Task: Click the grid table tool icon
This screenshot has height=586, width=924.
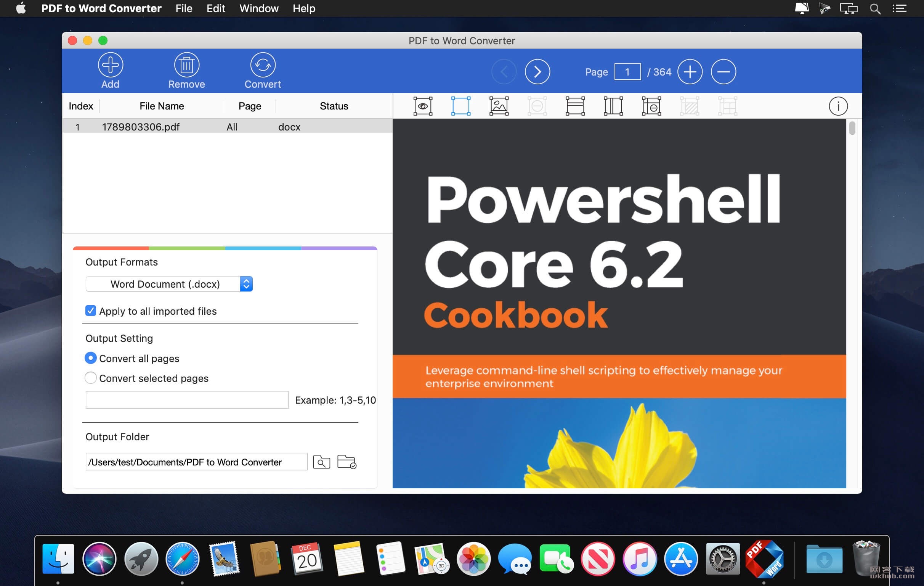Action: tap(728, 106)
